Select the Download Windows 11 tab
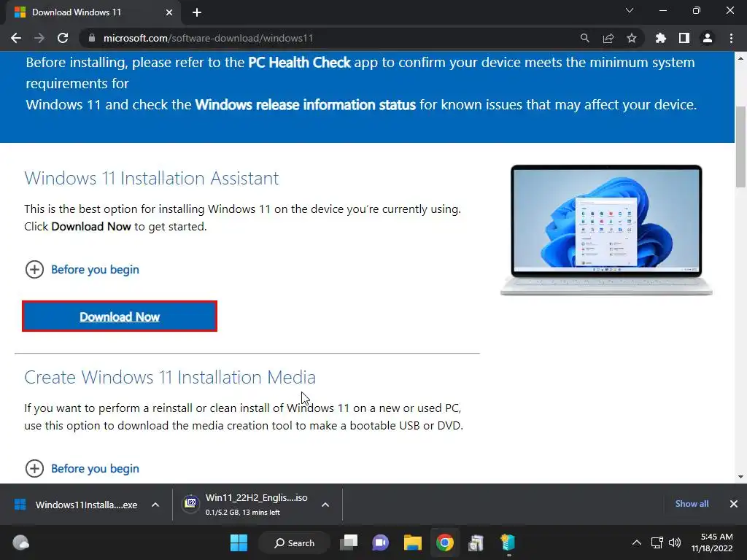The image size is (747, 560). point(93,12)
